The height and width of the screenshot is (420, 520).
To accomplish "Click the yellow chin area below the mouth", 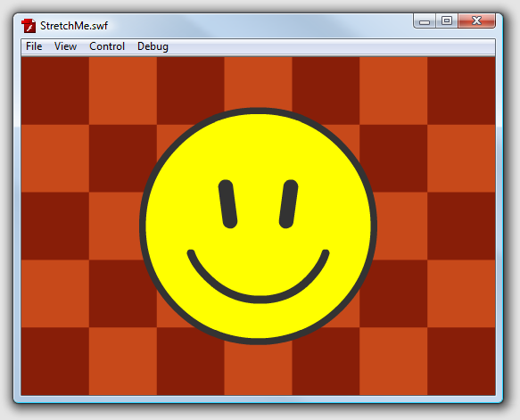I will [258, 320].
